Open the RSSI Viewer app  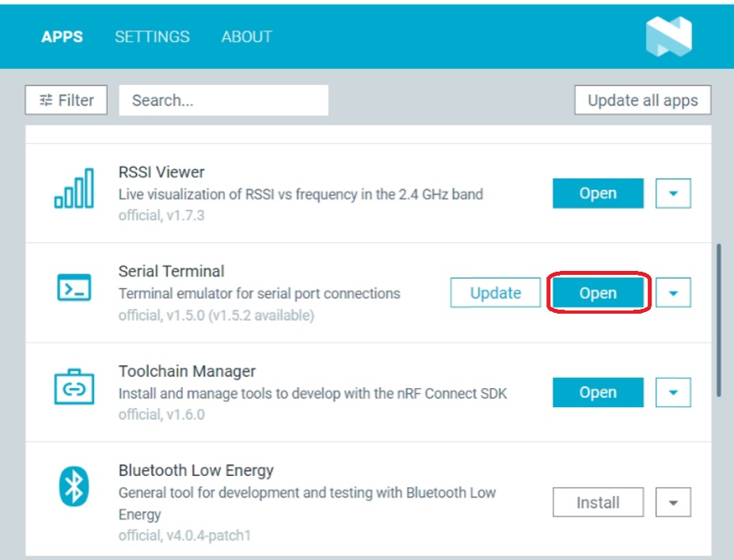(598, 193)
